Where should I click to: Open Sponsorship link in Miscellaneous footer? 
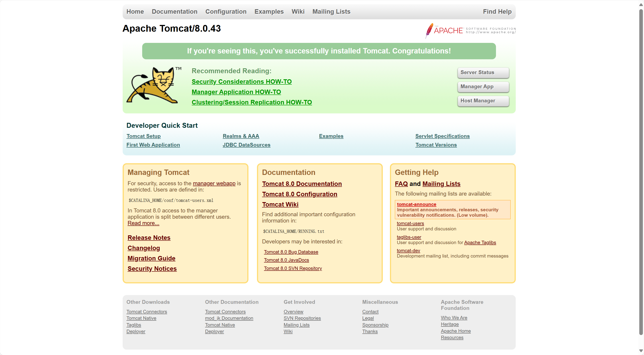coord(375,325)
